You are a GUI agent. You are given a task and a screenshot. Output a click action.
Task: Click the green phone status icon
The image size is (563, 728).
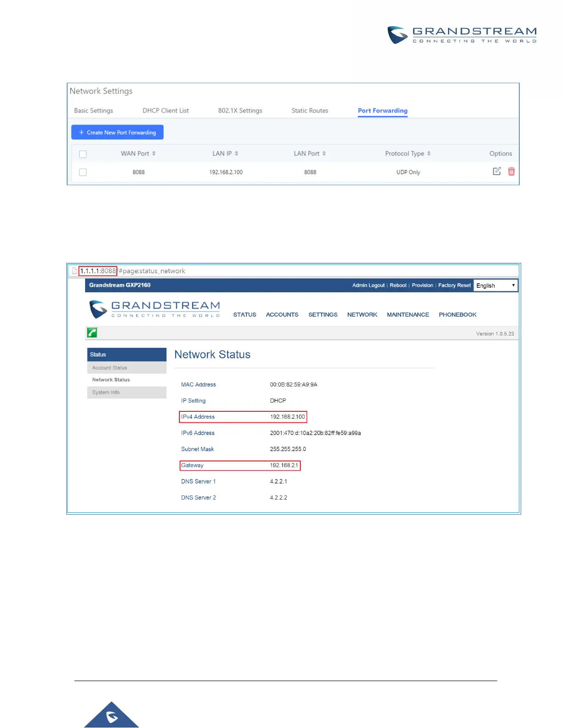coord(92,333)
